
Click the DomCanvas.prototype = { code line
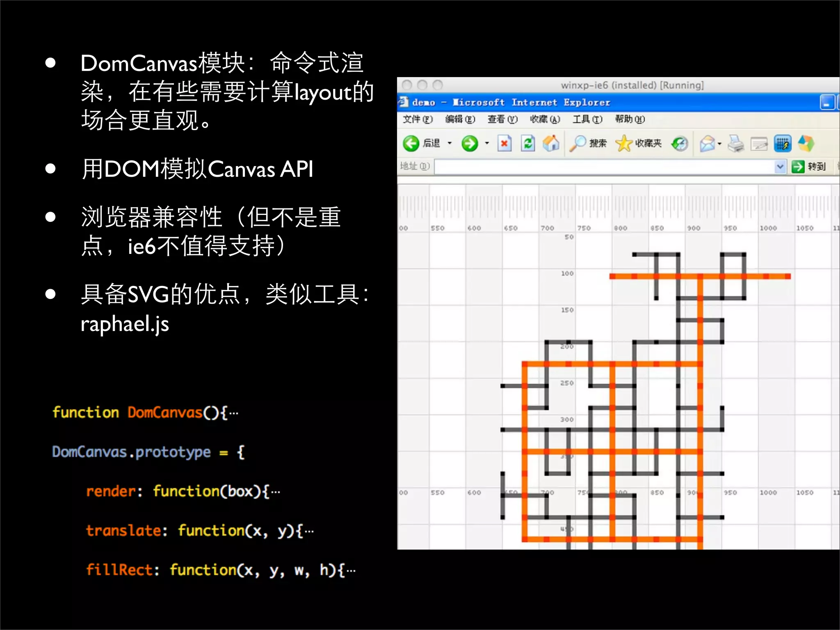[x=148, y=452]
